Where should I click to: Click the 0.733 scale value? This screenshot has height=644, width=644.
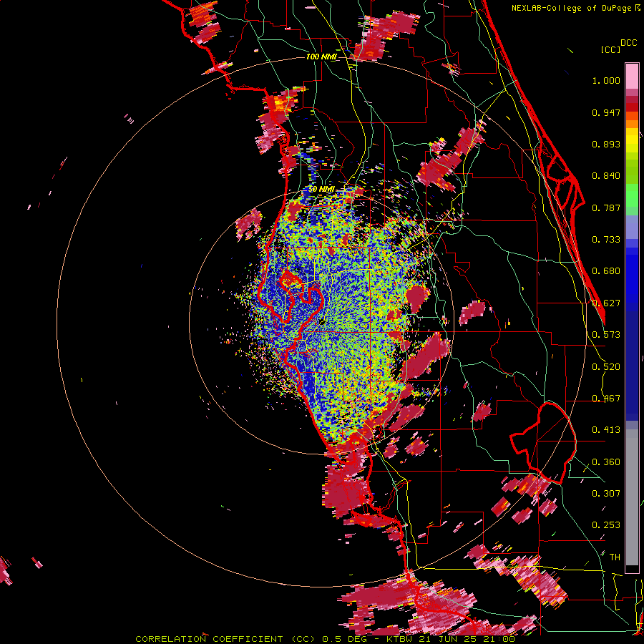coord(606,240)
